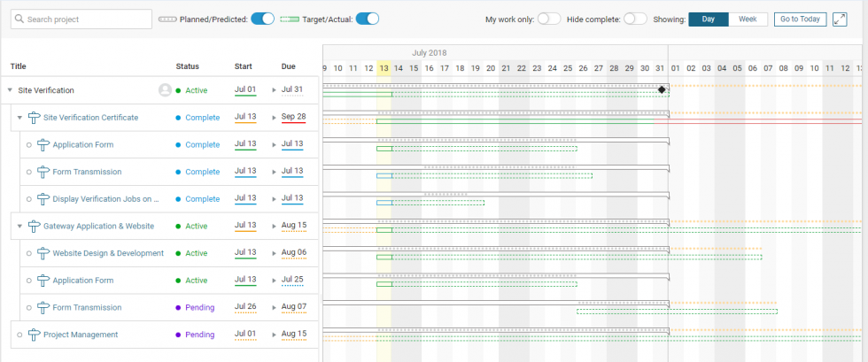Screen dimensions: 868x362
Task: Click the Site Verification Certificate signpost icon
Action: click(35, 118)
